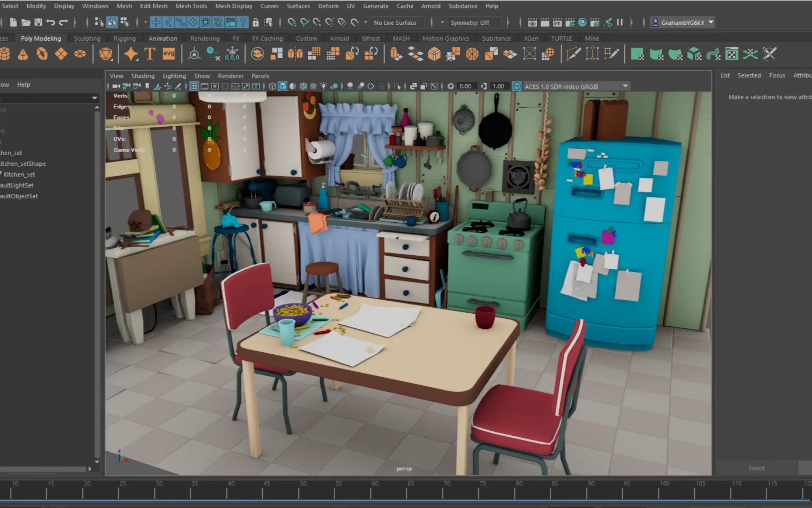This screenshot has width=812, height=508.
Task: Click the Save scene floppy icon
Action: coord(38,22)
